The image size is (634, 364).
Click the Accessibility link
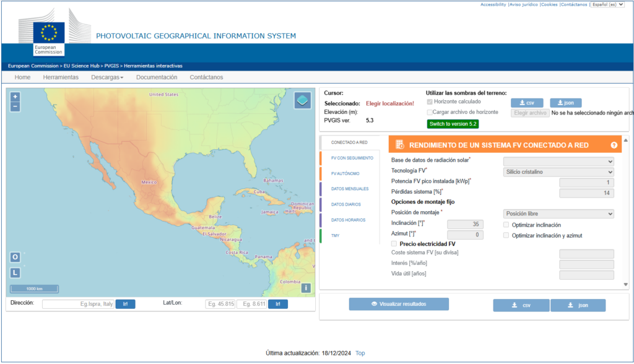click(493, 4)
